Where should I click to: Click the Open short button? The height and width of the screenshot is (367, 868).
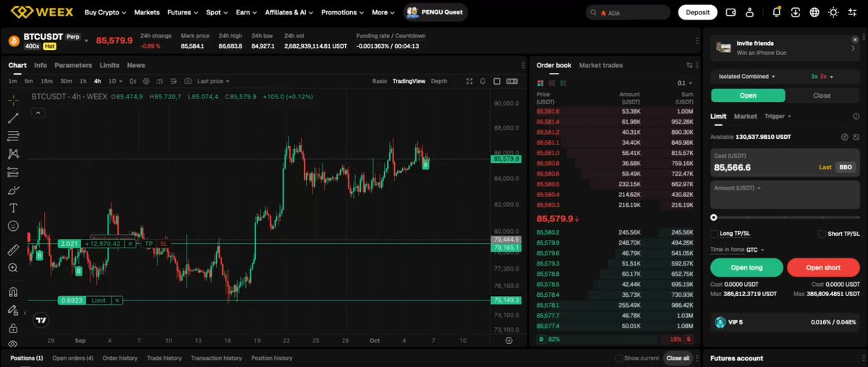(x=823, y=267)
